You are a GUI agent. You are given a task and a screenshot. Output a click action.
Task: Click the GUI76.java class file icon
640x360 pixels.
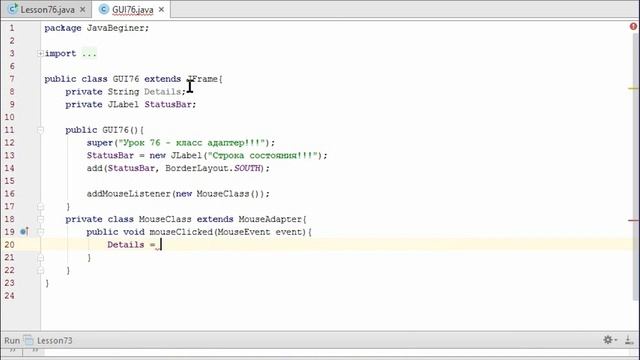coord(104,9)
